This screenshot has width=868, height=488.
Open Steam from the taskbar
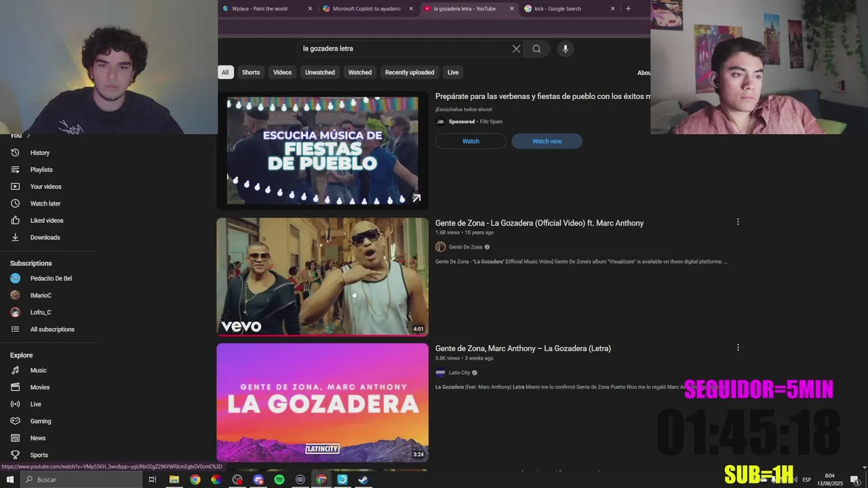pyautogui.click(x=363, y=479)
